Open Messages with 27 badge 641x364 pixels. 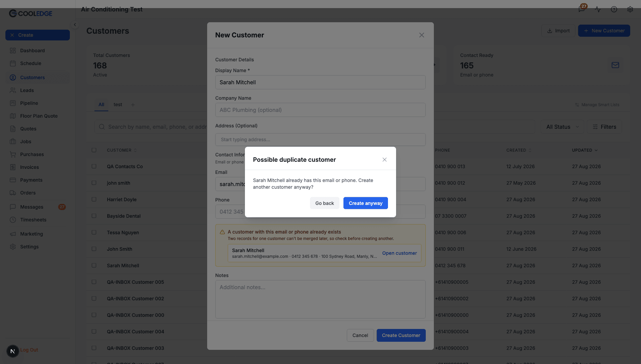pyautogui.click(x=37, y=207)
